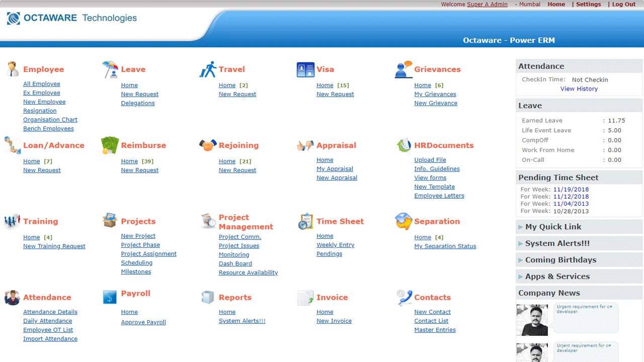644x362 pixels.
Task: Open the first company news photo thumbnail
Action: (x=532, y=320)
